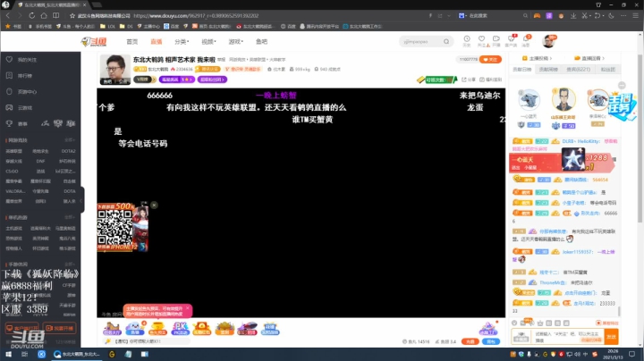Open the PK activity icon
Image resolution: width=644 pixels, height=361 pixels.
pyautogui.click(x=180, y=328)
